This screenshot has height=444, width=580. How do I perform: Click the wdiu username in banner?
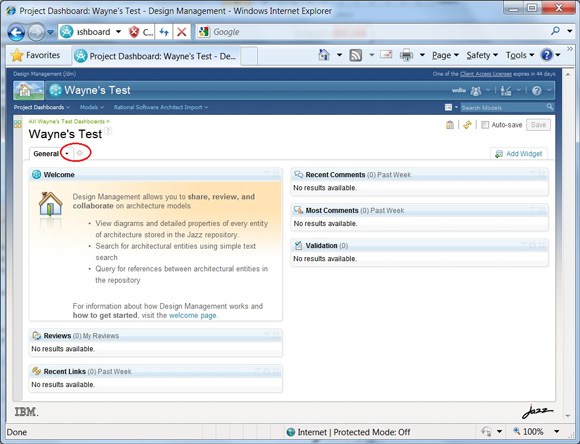click(459, 90)
